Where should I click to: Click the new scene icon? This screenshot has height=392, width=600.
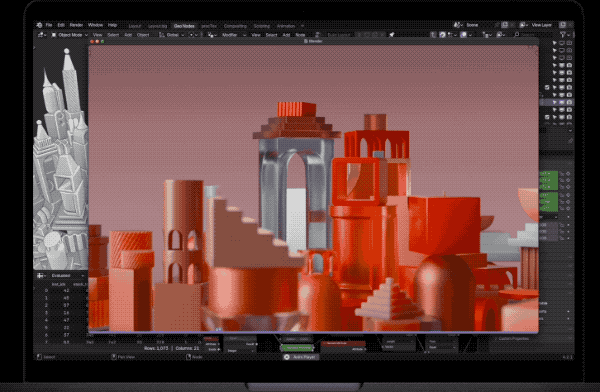click(x=505, y=25)
